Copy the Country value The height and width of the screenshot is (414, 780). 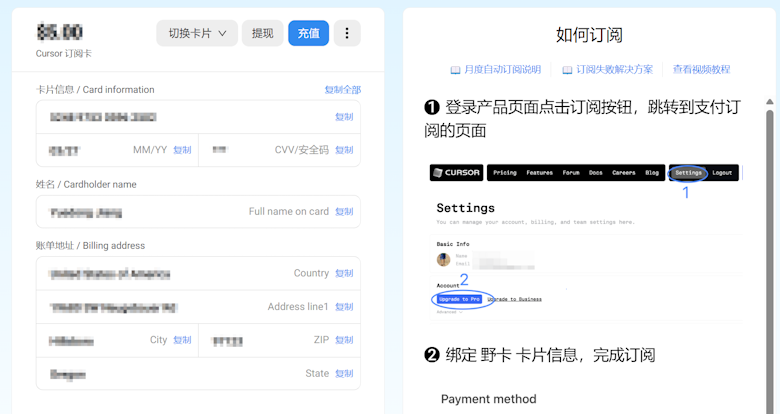pos(344,273)
